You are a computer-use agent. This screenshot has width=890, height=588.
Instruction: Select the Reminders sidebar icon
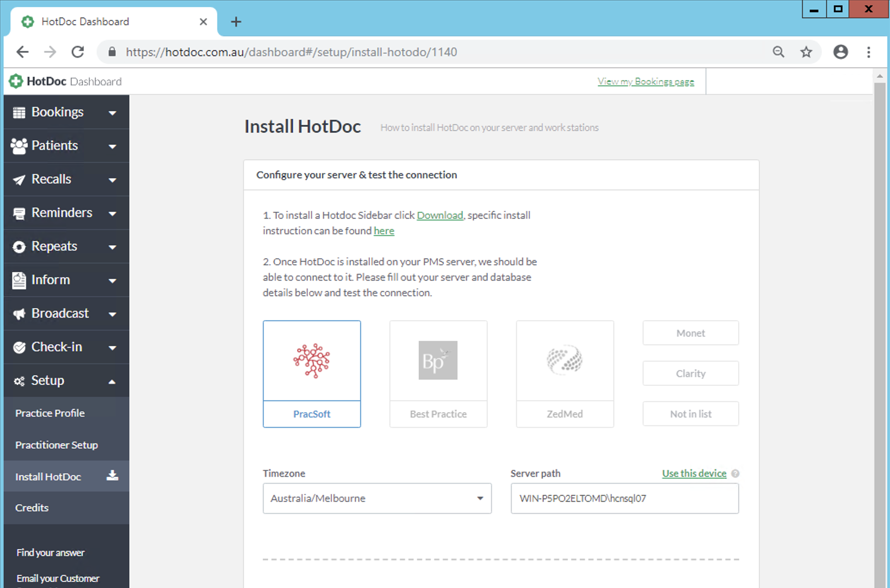18,213
